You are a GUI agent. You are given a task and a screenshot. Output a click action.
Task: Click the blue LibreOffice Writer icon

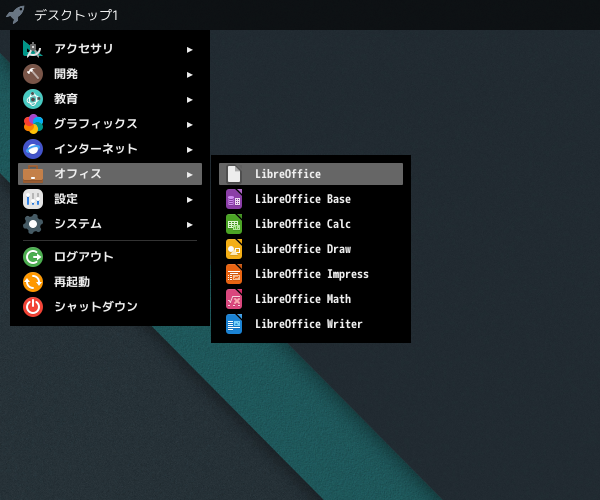pos(234,324)
